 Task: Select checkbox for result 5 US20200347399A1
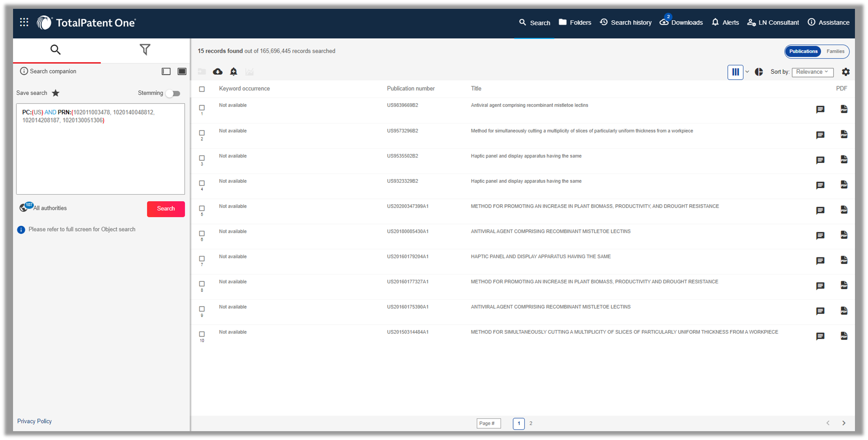pyautogui.click(x=202, y=208)
